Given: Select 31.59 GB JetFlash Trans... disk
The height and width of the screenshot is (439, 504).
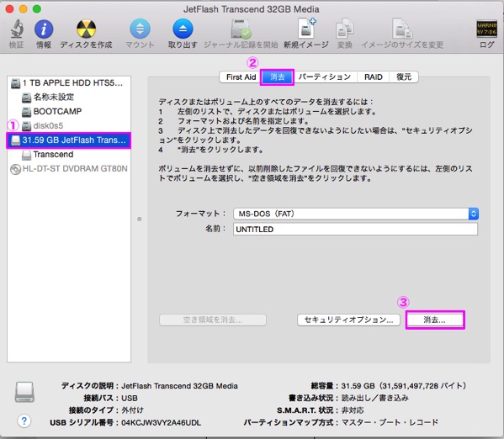Looking at the screenshot, I should tap(69, 140).
